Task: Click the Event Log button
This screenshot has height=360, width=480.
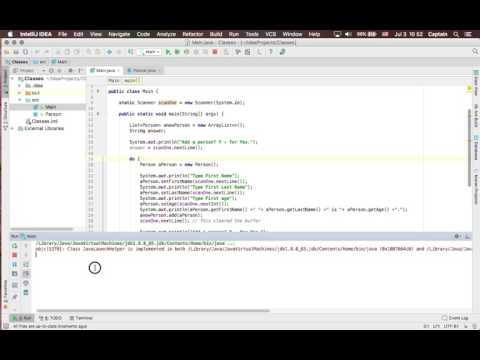Action: click(x=455, y=318)
